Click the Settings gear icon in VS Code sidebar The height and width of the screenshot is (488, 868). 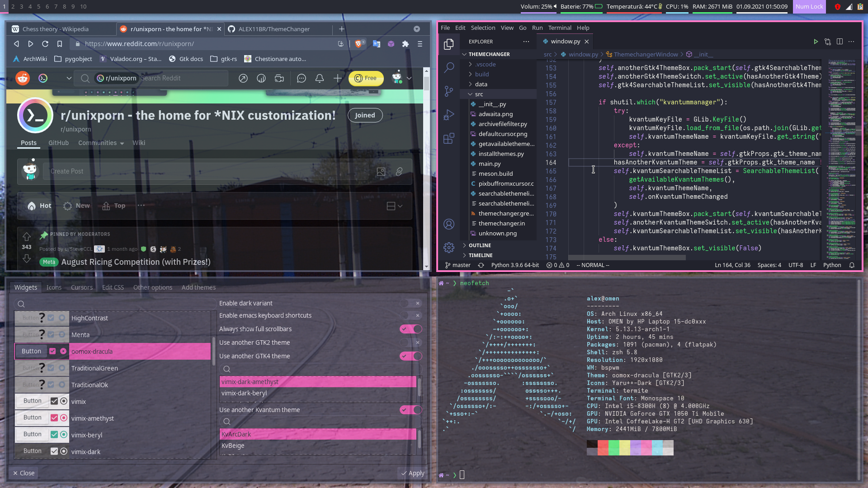coord(449,249)
